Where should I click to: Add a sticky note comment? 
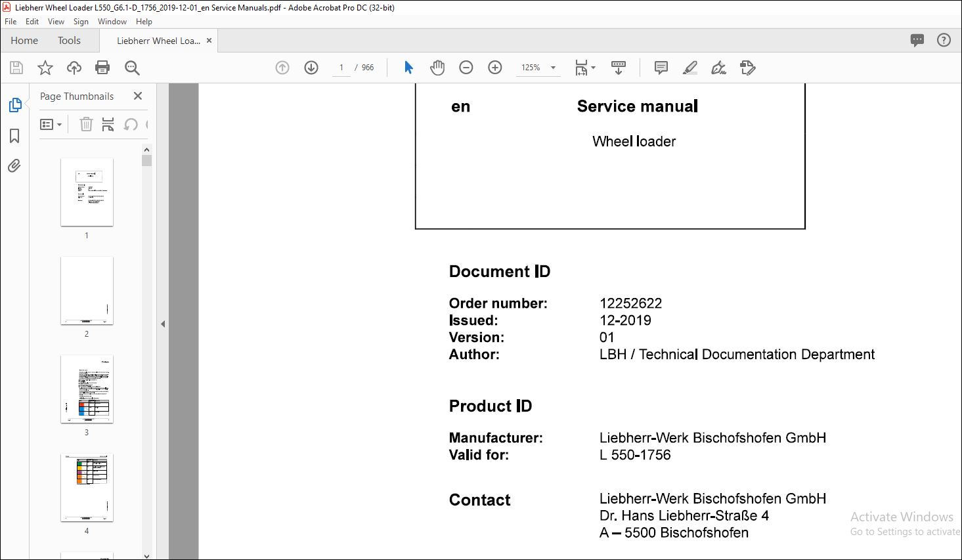[661, 68]
